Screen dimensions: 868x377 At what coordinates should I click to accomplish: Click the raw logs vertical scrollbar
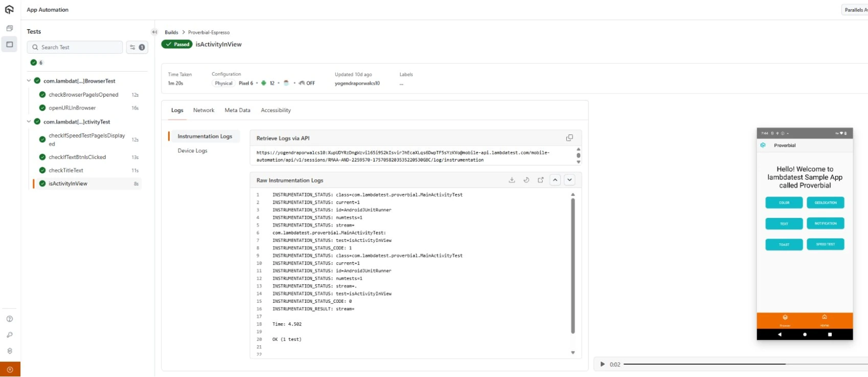[573, 266]
